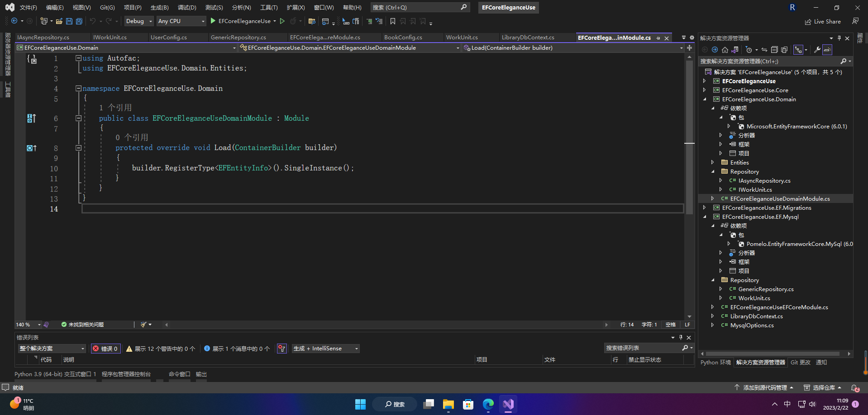Click Collapse All in Solution Explorer toolbar
This screenshot has height=415, width=868.
click(774, 50)
